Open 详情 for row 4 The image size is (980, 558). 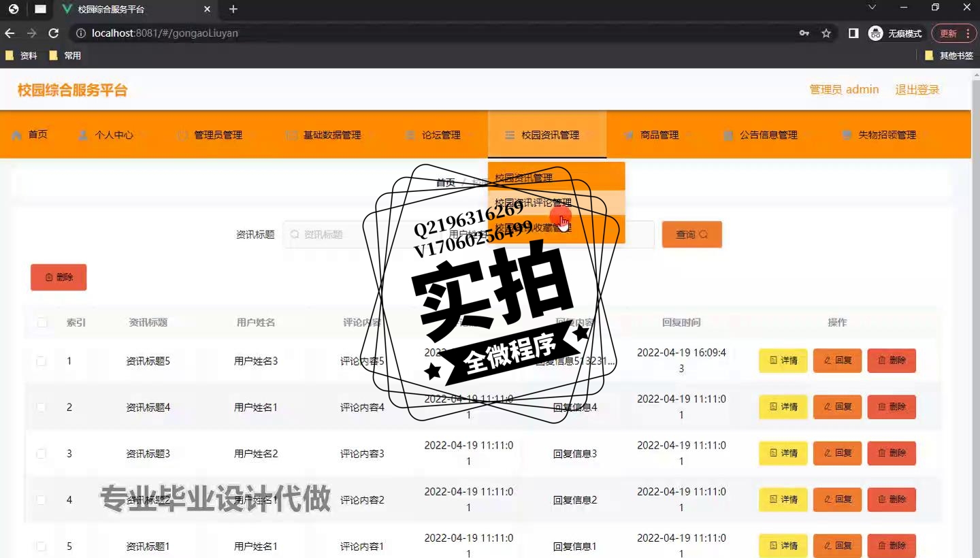coord(783,499)
